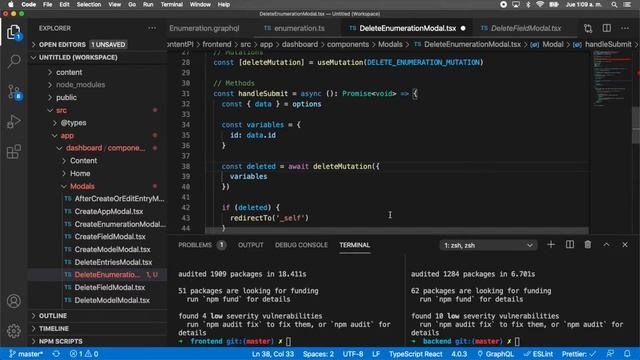Split the editor to the right
Image resolution: width=640 pixels, height=360 pixels.
click(x=607, y=28)
